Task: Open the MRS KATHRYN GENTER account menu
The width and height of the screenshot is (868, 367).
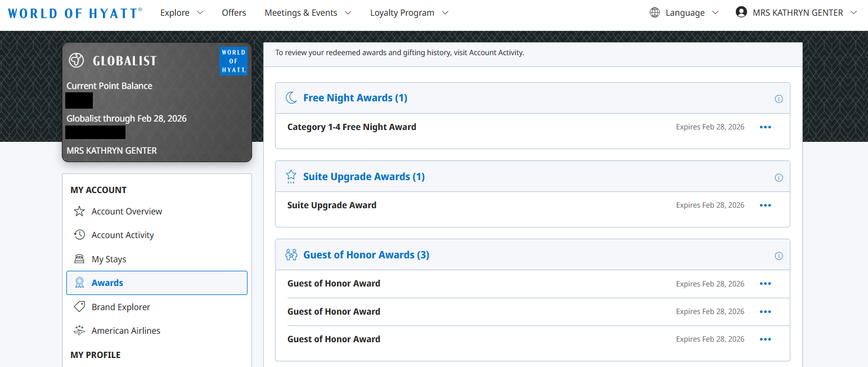Action: click(x=796, y=12)
